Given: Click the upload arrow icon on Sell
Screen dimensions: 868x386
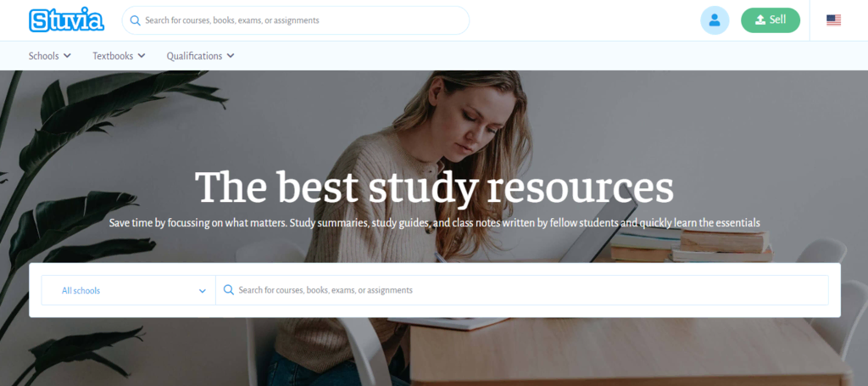Looking at the screenshot, I should 760,20.
